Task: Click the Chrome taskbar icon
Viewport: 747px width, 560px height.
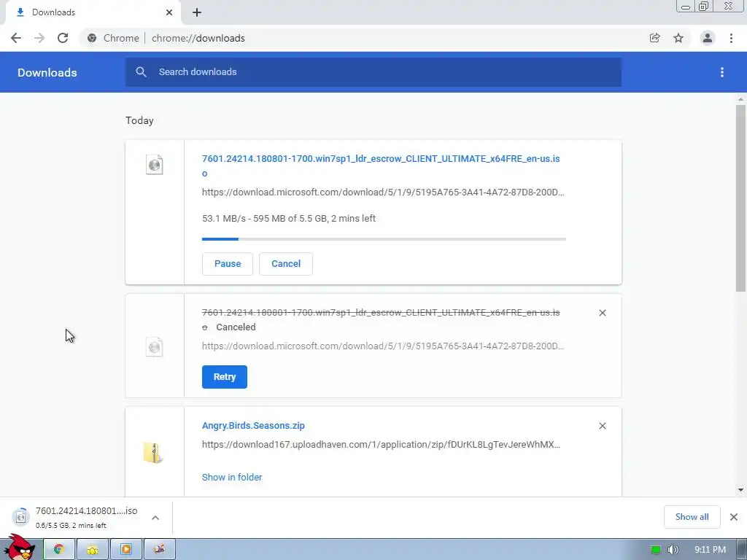Action: tap(59, 550)
